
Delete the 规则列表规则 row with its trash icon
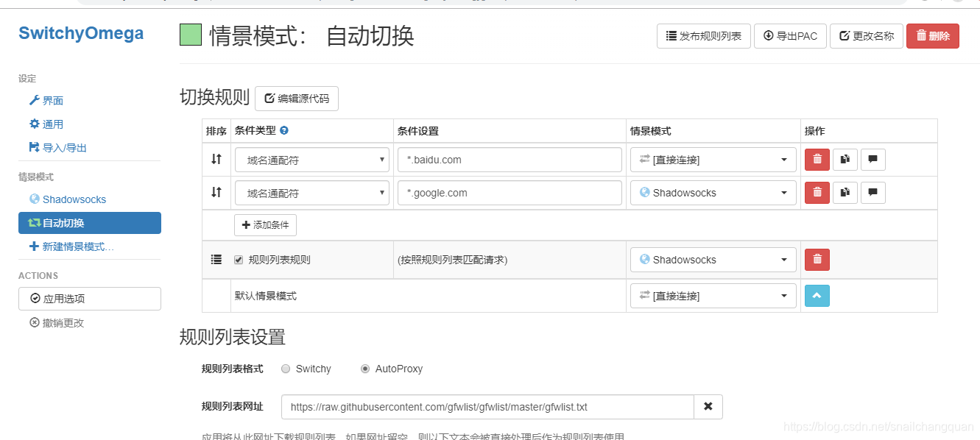(x=817, y=259)
